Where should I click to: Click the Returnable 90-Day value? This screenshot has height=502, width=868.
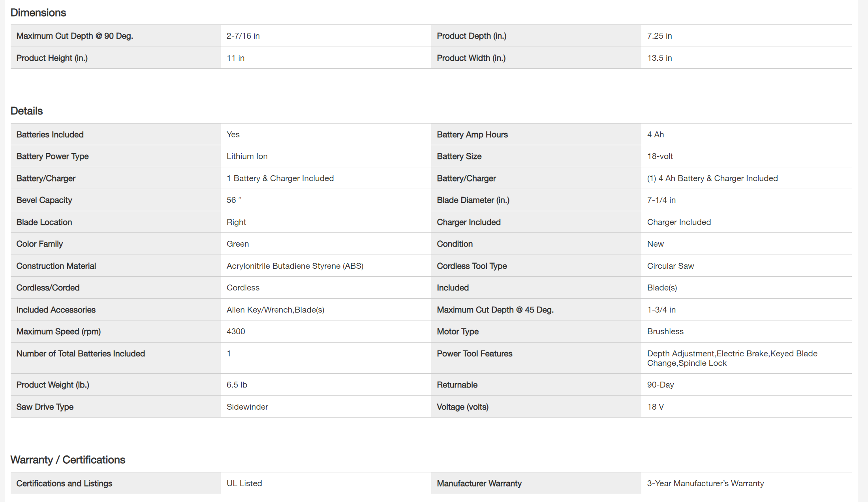click(x=660, y=385)
